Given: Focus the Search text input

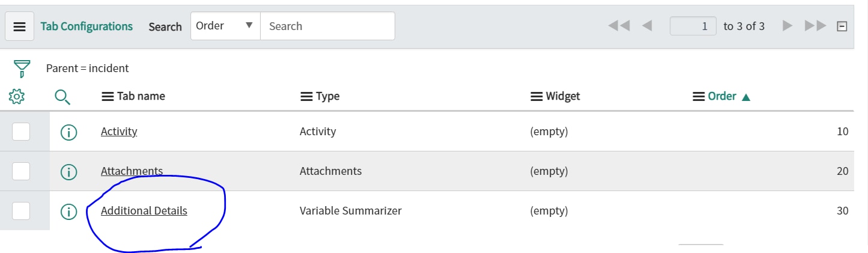Looking at the screenshot, I should click(x=327, y=26).
